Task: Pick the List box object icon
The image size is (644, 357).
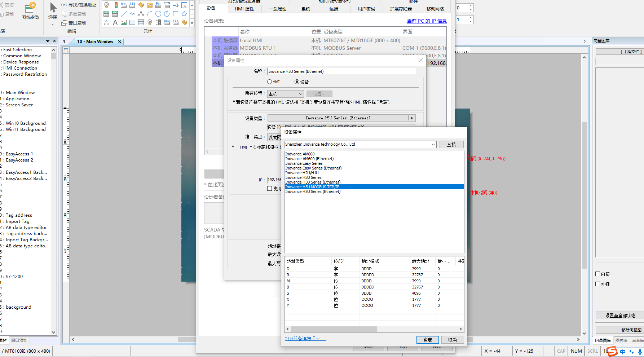Action: click(184, 5)
